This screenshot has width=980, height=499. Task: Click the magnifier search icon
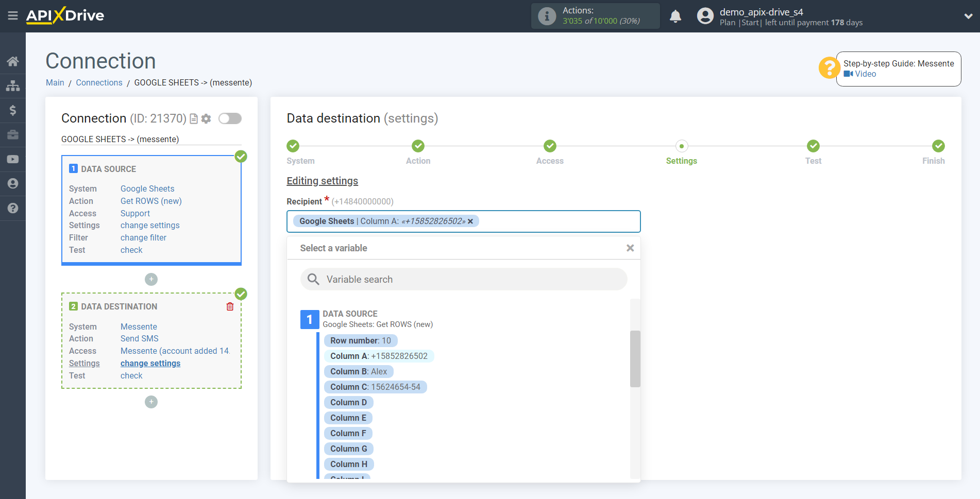(x=313, y=279)
